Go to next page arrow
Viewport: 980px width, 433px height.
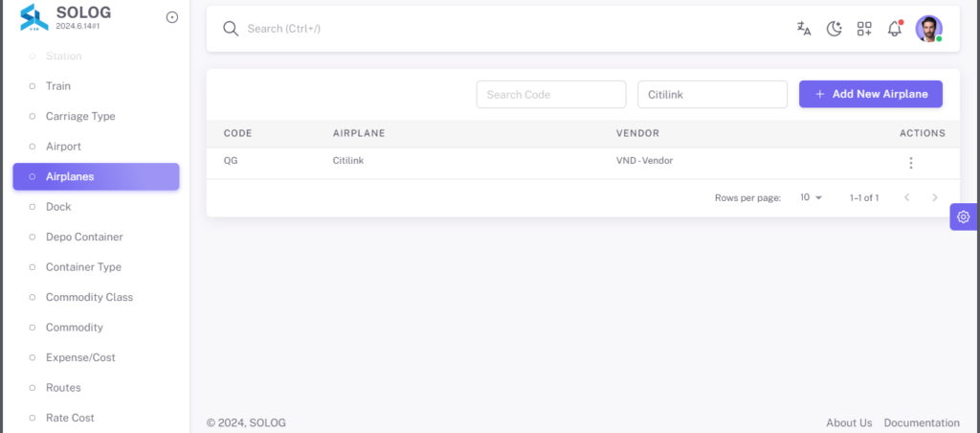[x=935, y=197]
